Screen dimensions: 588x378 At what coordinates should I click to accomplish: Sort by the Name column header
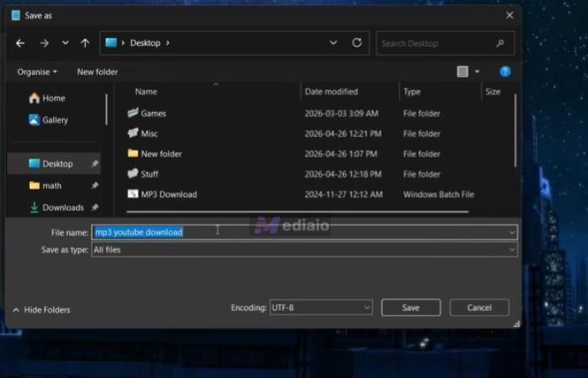pyautogui.click(x=146, y=92)
